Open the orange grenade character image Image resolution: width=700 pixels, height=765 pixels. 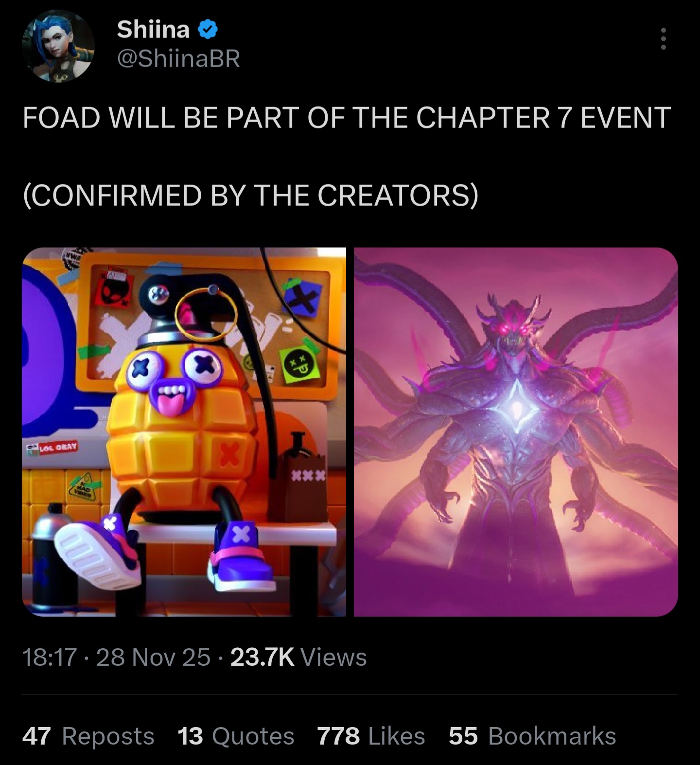(184, 432)
